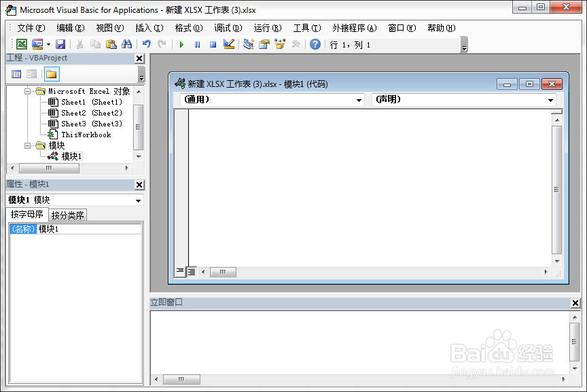
Task: Click the Reset stop icon
Action: (213, 45)
